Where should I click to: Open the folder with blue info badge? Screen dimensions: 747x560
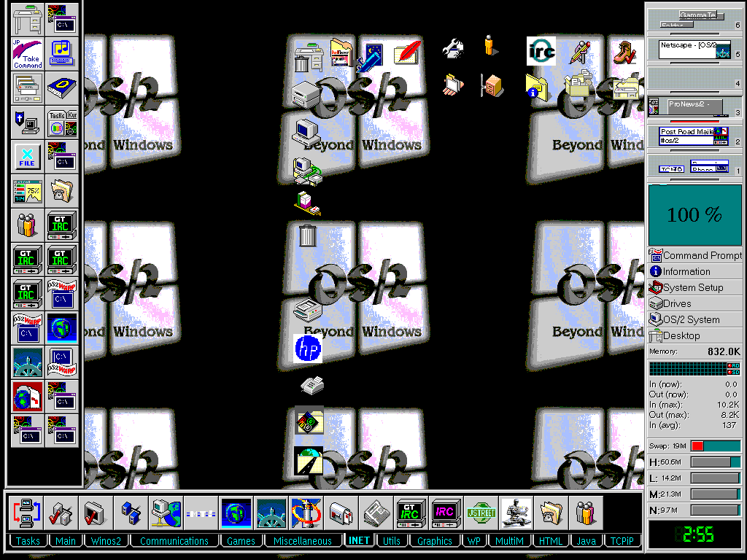pos(538,87)
